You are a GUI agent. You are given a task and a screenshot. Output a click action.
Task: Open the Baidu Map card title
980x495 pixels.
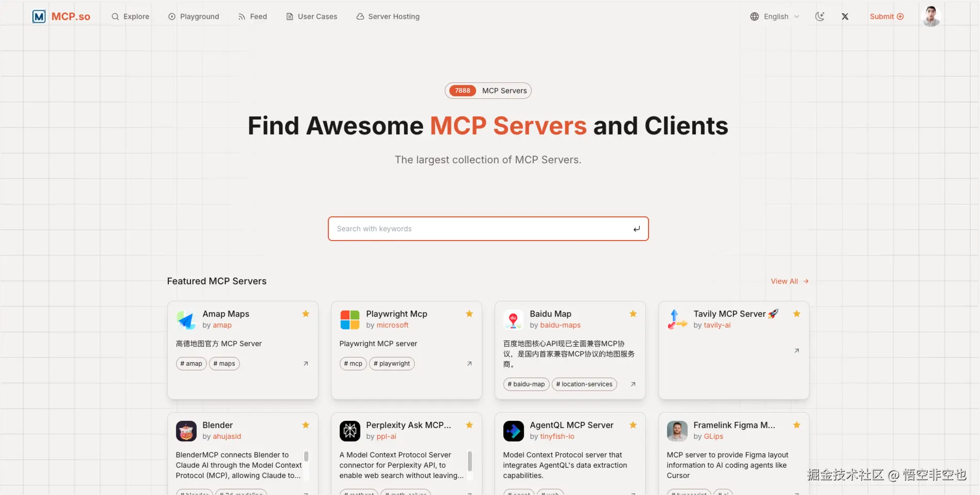[551, 314]
